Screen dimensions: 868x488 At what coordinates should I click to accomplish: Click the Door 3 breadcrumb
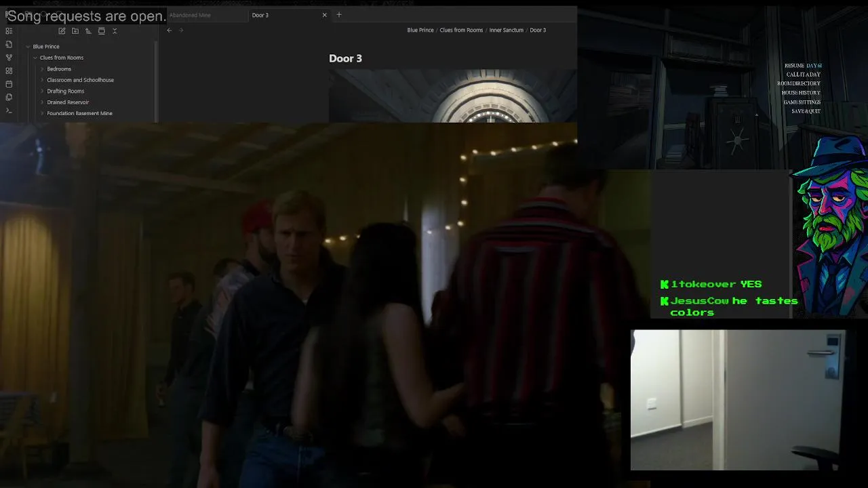coord(538,30)
